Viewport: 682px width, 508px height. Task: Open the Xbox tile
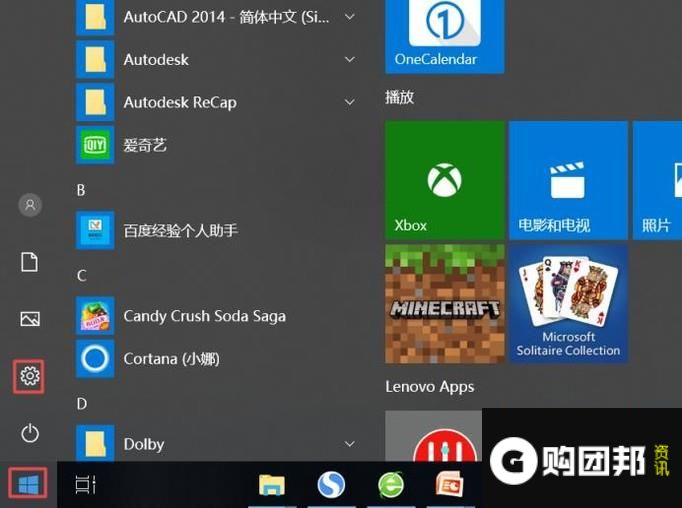tap(445, 180)
